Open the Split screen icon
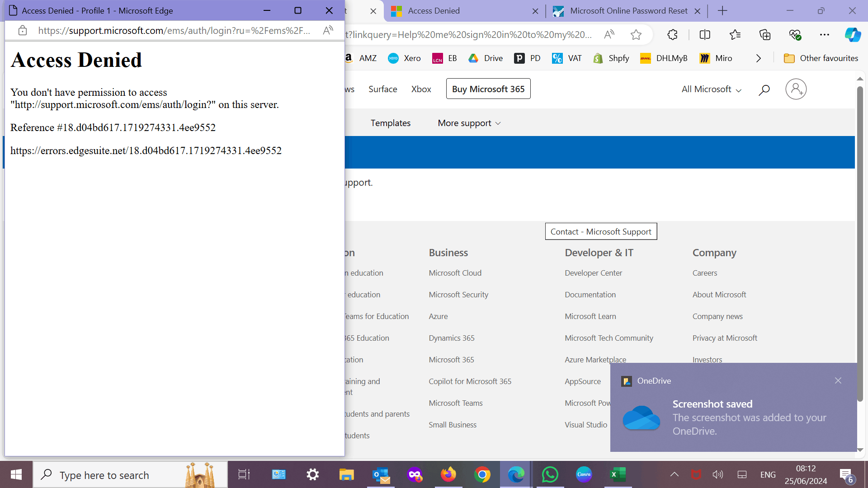Image resolution: width=868 pixels, height=488 pixels. click(x=705, y=35)
